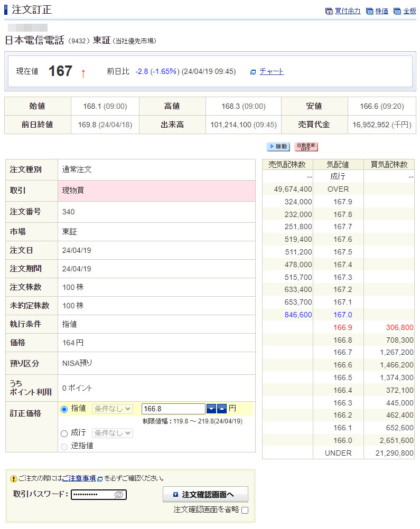Select the 成行 radio button
Screen dimensions: 420x529
pos(65,433)
